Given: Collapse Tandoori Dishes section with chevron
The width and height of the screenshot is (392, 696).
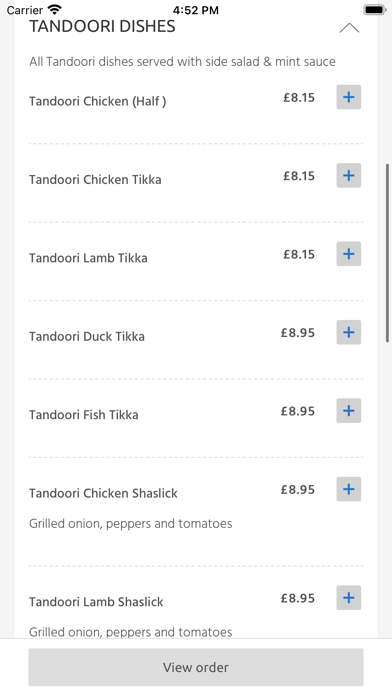Looking at the screenshot, I should pos(349,28).
